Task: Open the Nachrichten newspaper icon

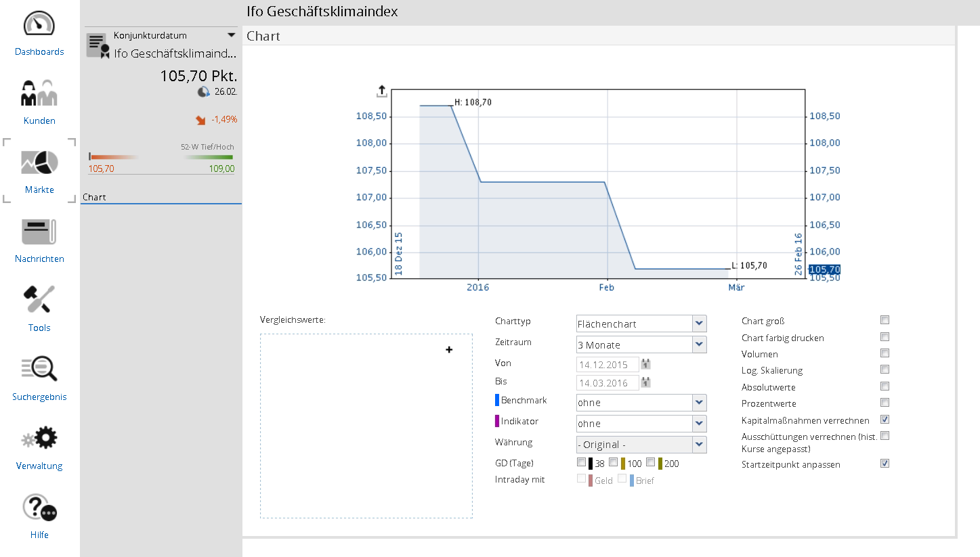Action: [x=39, y=231]
